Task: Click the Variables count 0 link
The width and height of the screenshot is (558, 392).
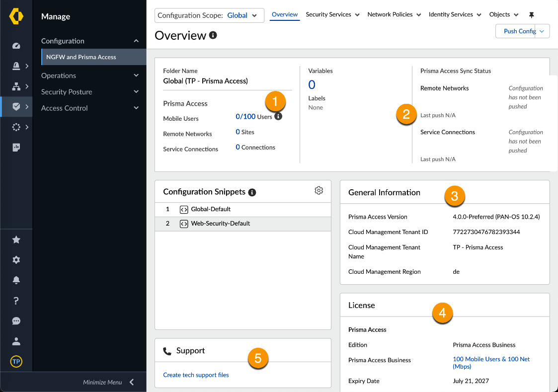Action: pos(312,84)
